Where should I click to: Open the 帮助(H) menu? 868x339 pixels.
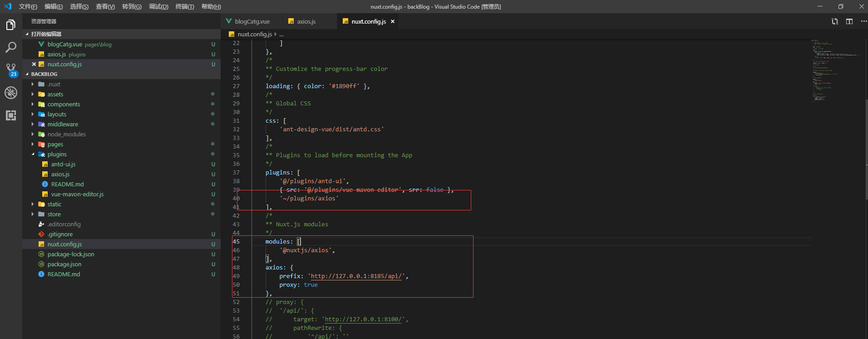[x=211, y=6]
